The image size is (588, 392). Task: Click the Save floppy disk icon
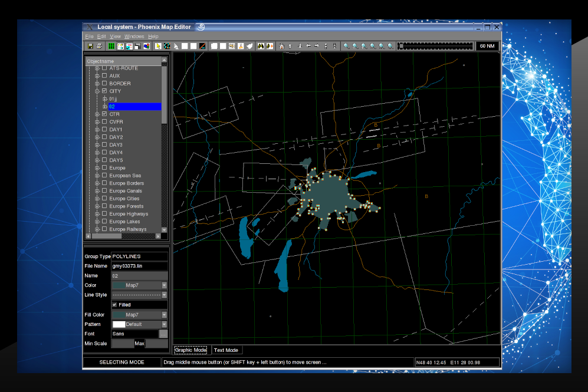[x=90, y=46]
